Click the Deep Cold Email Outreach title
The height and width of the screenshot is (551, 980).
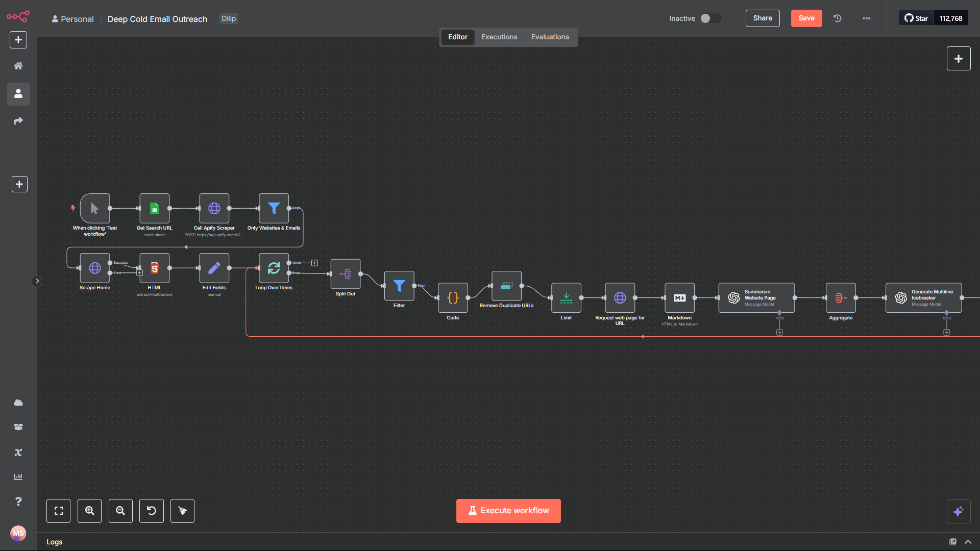pos(157,19)
